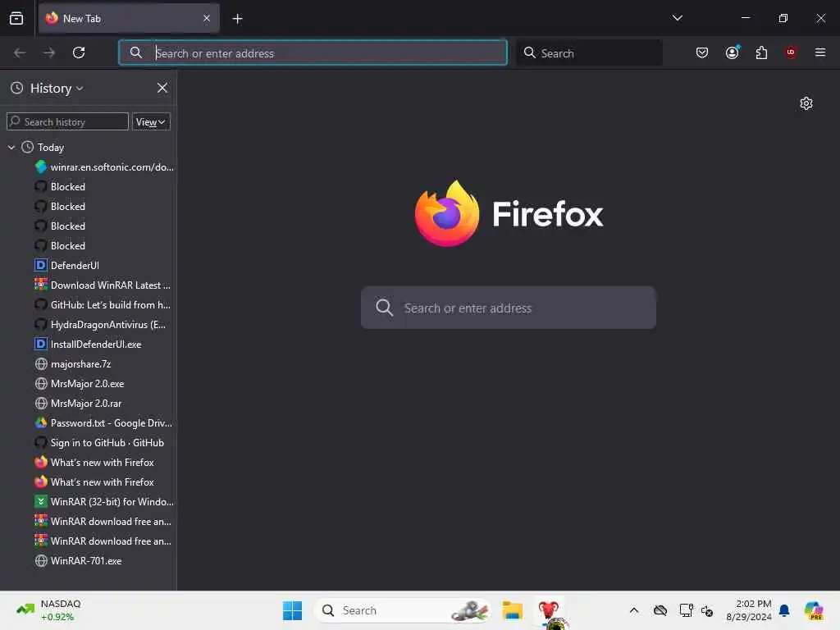840x630 pixels.
Task: Open Copilot preview taskbar icon
Action: [813, 610]
